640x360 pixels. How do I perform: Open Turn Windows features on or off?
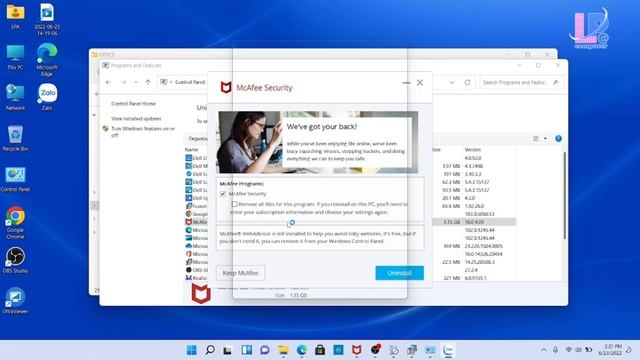pyautogui.click(x=143, y=131)
